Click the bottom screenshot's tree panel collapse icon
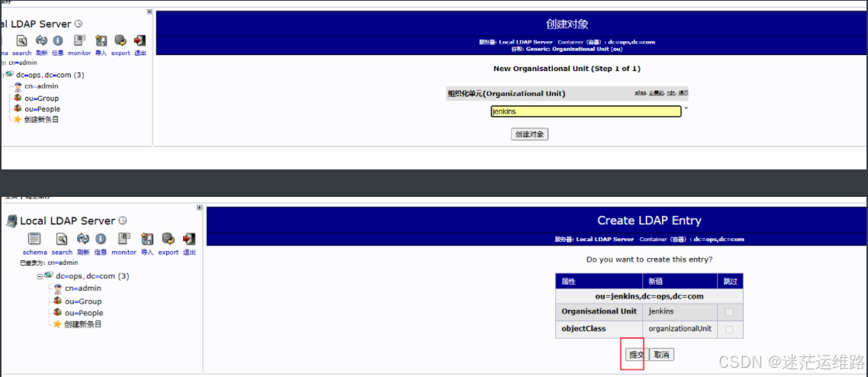 [199, 208]
